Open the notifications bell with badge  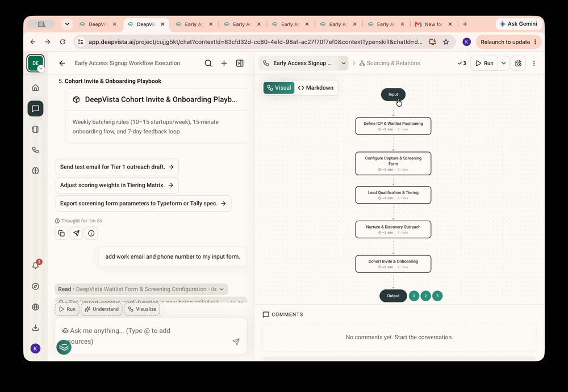tap(36, 264)
